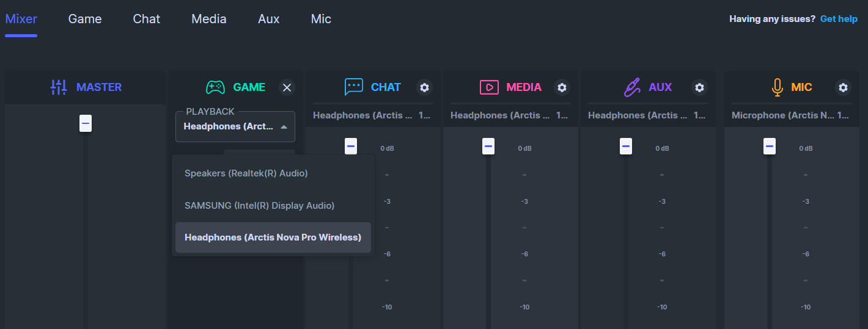Click the Mic microphone icon
The height and width of the screenshot is (329, 868).
[x=777, y=87]
